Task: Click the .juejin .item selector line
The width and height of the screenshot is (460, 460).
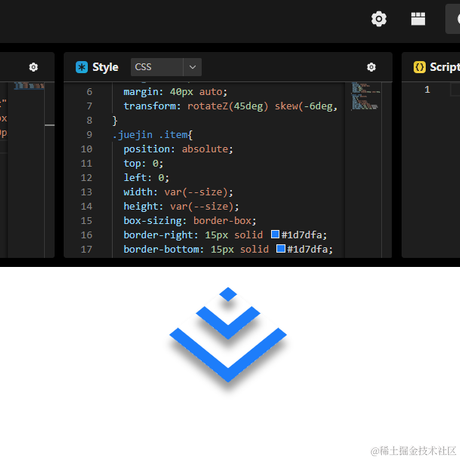Action: 153,135
